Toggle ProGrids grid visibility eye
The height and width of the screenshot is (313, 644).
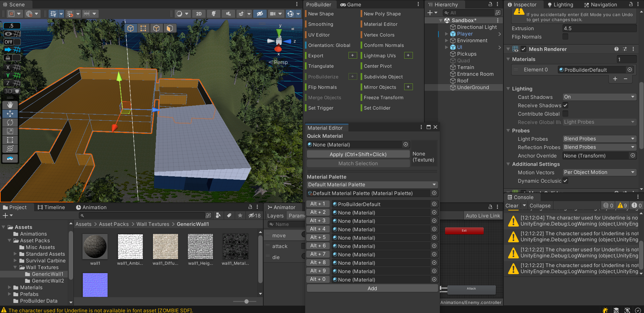(12, 34)
